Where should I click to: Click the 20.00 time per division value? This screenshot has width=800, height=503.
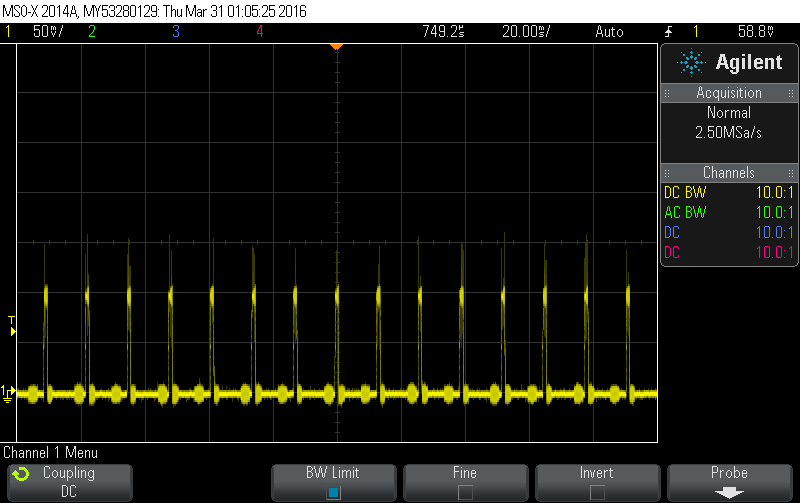pos(526,32)
